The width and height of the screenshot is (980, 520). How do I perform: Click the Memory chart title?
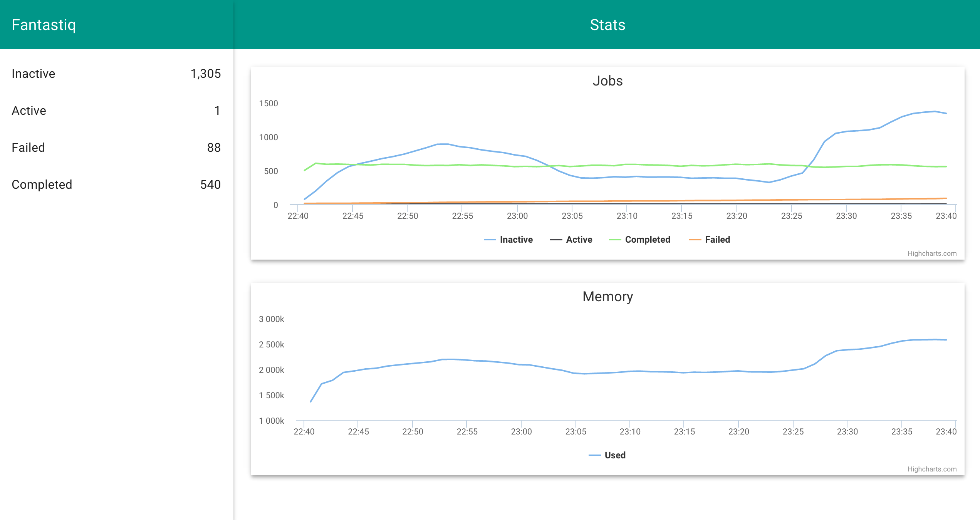607,297
